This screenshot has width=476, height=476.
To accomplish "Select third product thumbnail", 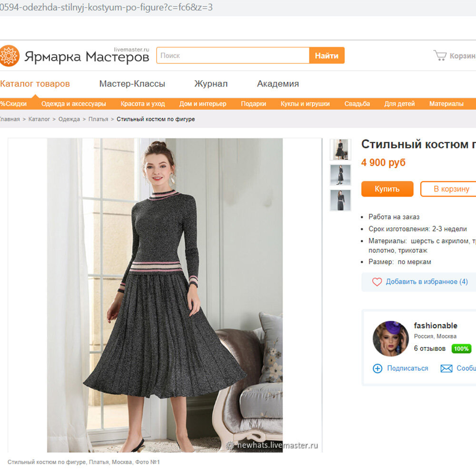I will coord(340,200).
